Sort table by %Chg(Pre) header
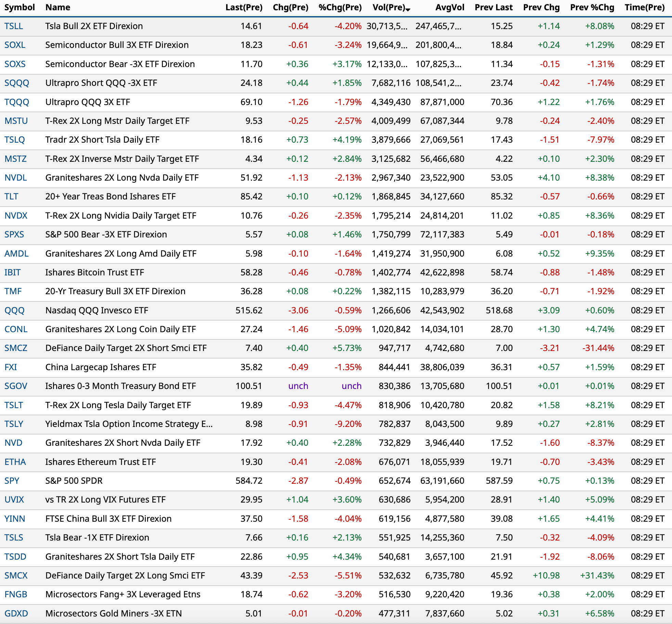The height and width of the screenshot is (624, 672). (340, 8)
